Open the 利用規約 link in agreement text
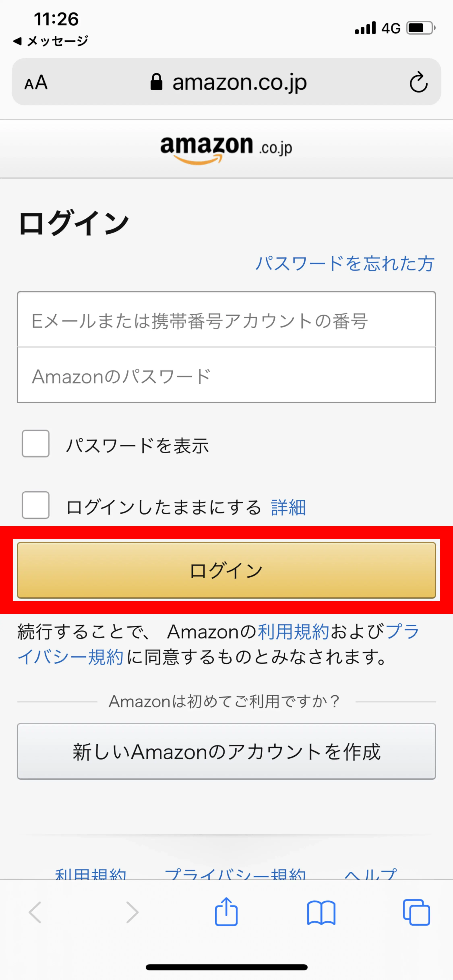 click(x=293, y=632)
